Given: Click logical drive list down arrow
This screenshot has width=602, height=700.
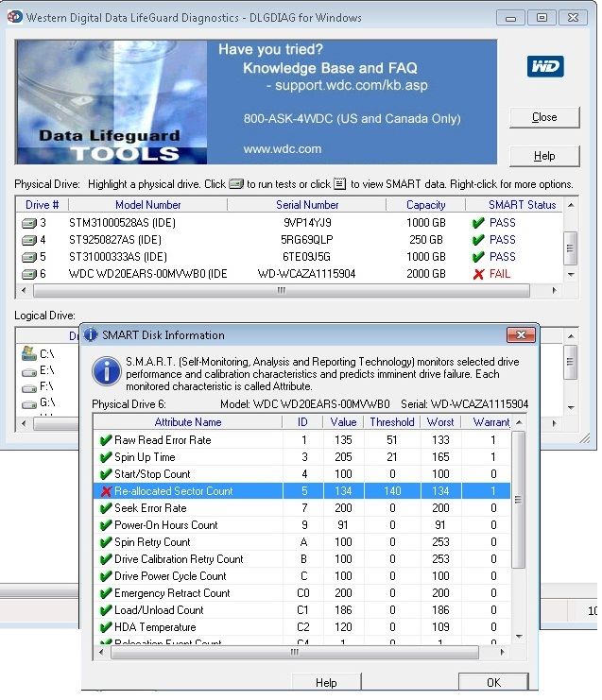Looking at the screenshot, I should coord(571,407).
